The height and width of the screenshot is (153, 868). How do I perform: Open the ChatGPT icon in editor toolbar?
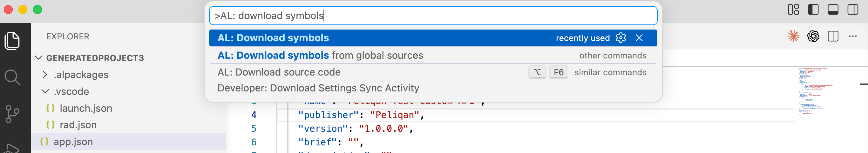[x=813, y=36]
